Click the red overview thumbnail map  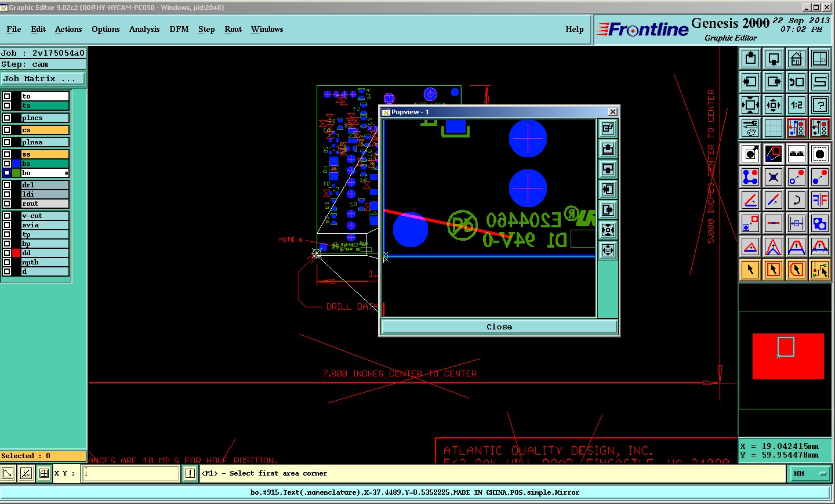[x=788, y=356]
